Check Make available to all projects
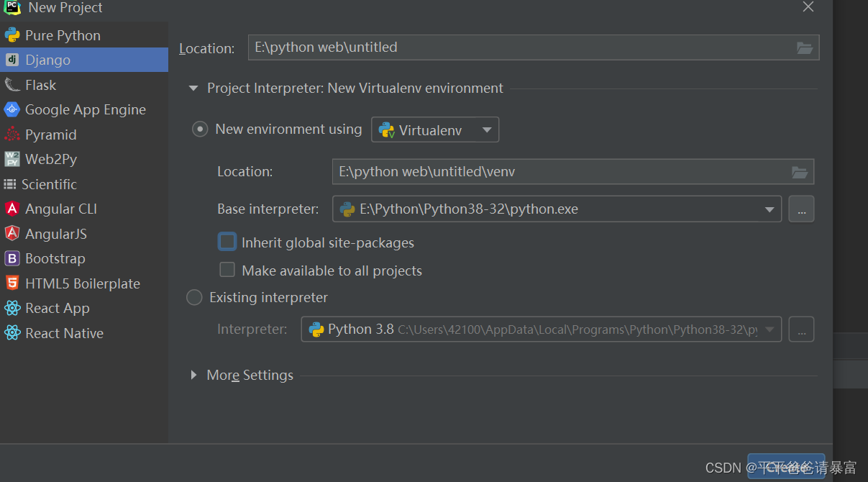 click(x=227, y=270)
